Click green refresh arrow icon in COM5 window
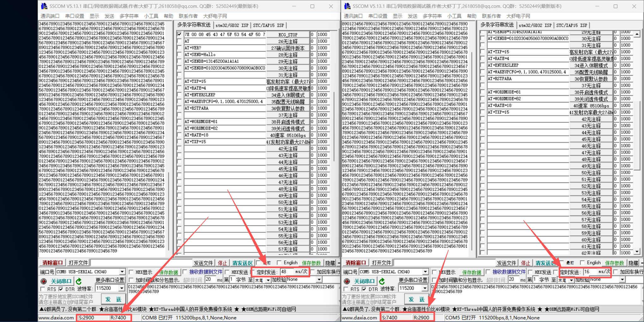 pos(382,281)
